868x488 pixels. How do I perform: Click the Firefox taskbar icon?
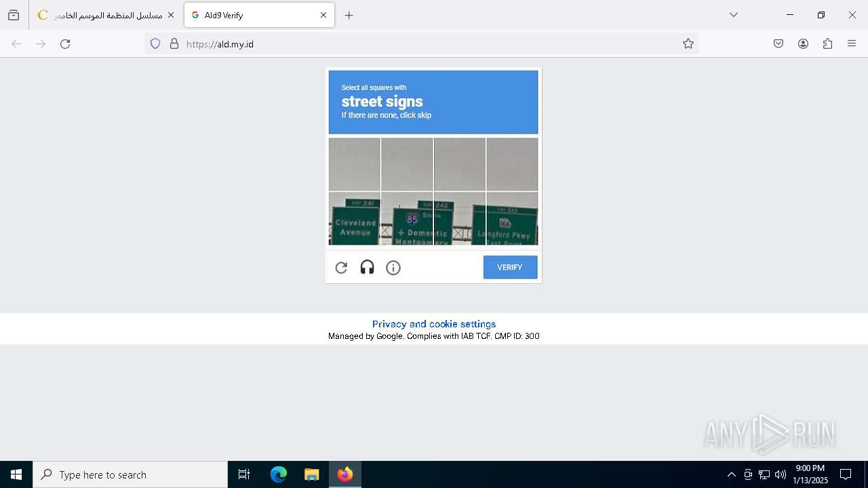tap(345, 474)
